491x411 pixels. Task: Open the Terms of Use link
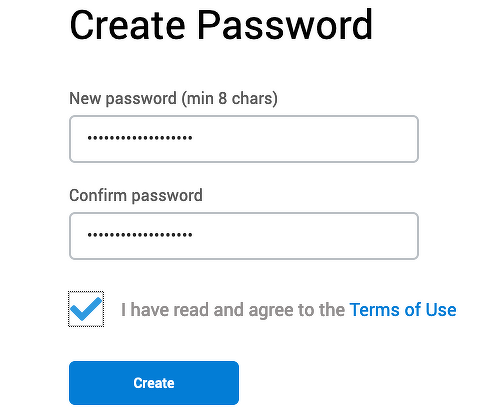(403, 310)
